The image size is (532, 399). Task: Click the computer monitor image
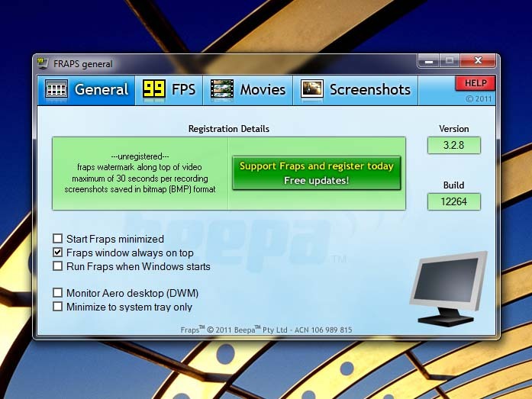click(448, 289)
